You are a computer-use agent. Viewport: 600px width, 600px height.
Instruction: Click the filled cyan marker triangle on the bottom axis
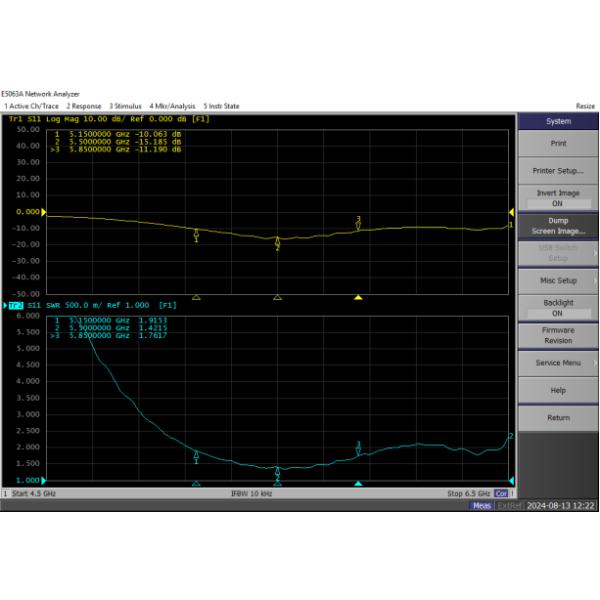(358, 484)
